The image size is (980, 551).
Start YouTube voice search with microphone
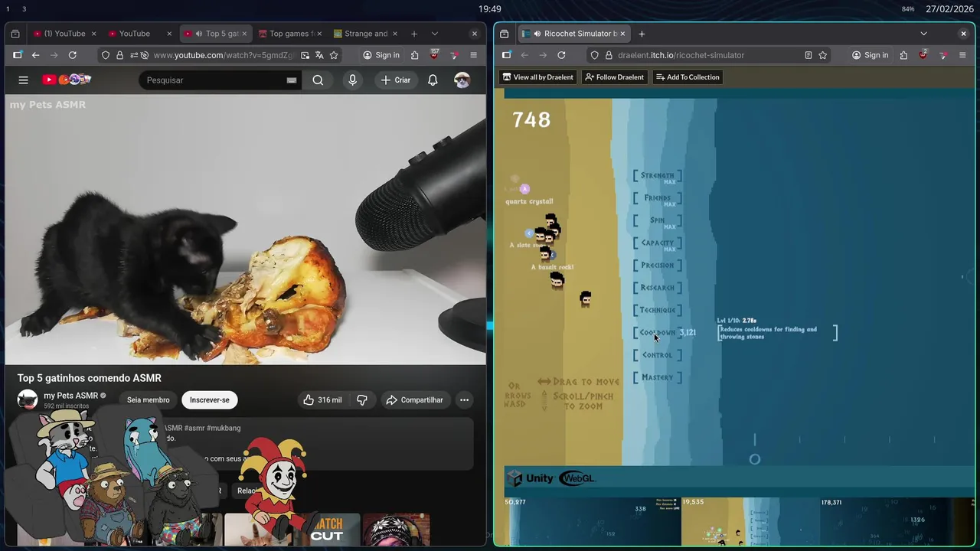(x=352, y=80)
